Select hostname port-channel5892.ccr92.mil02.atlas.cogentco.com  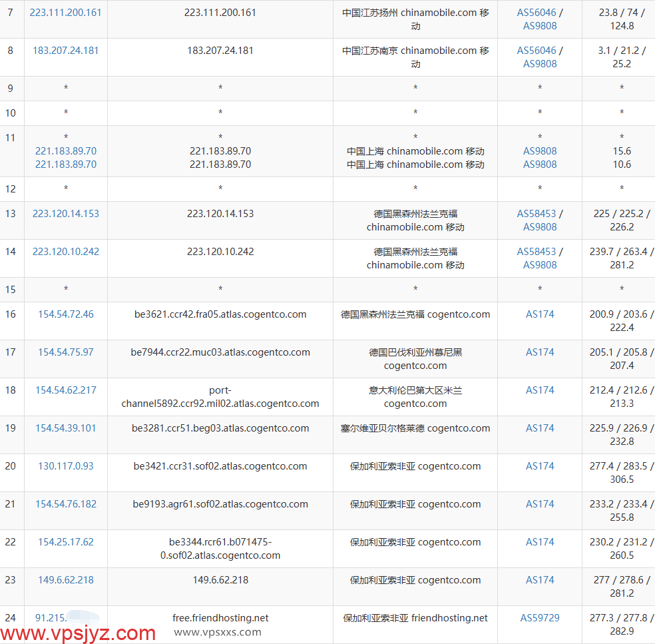220,397
